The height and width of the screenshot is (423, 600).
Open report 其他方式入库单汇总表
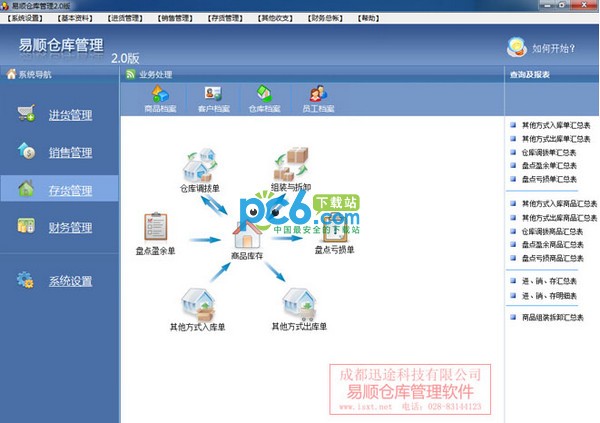pos(556,125)
